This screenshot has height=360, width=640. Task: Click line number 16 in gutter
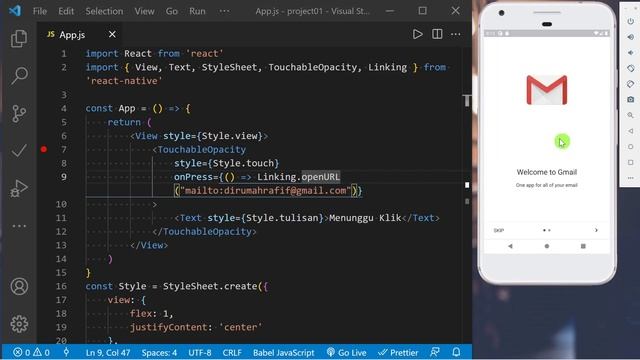61,286
